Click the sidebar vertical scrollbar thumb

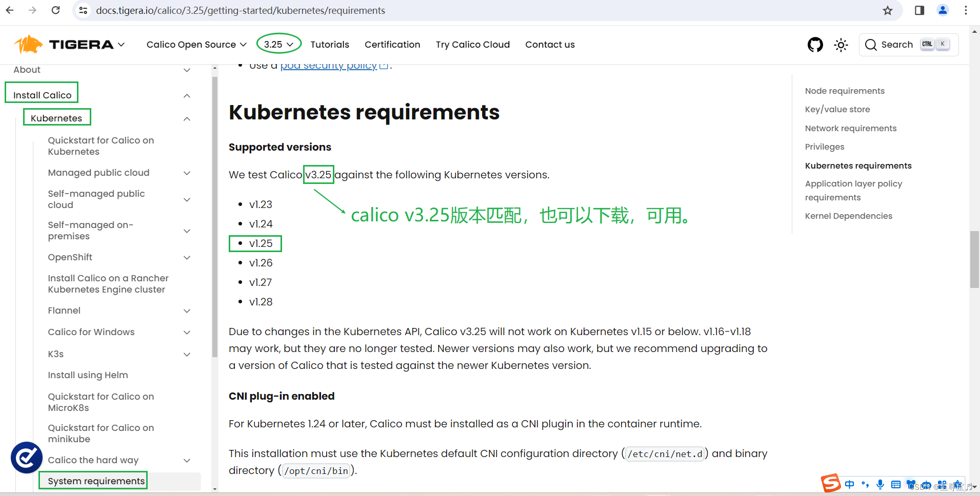[215, 217]
